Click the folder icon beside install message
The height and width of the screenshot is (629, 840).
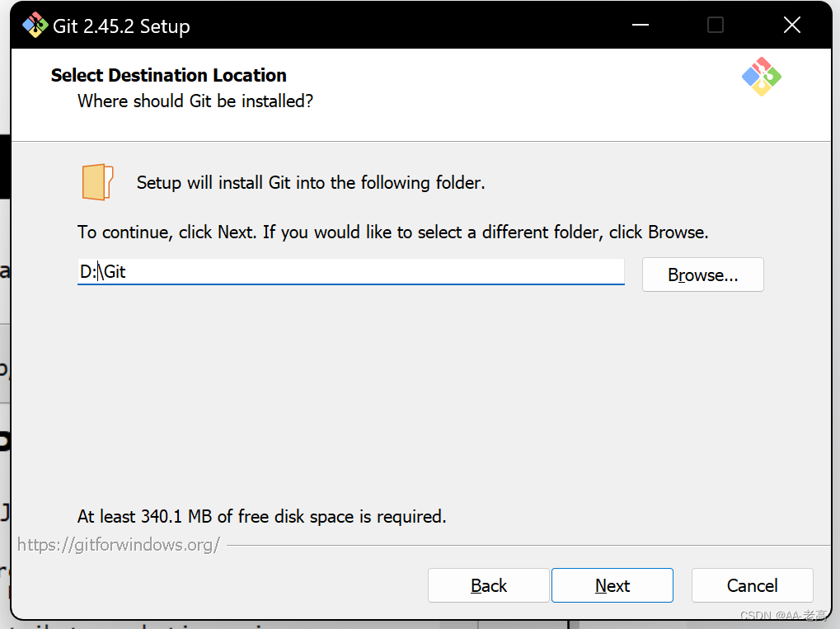(x=97, y=182)
